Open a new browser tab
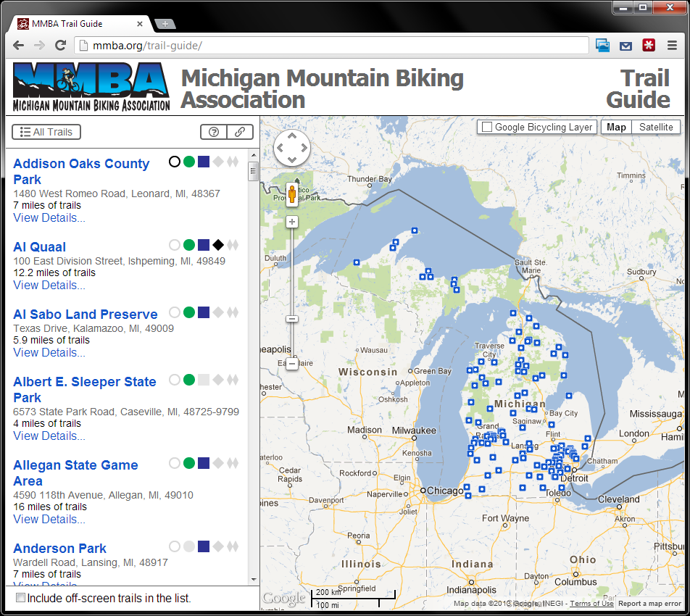 click(x=165, y=24)
